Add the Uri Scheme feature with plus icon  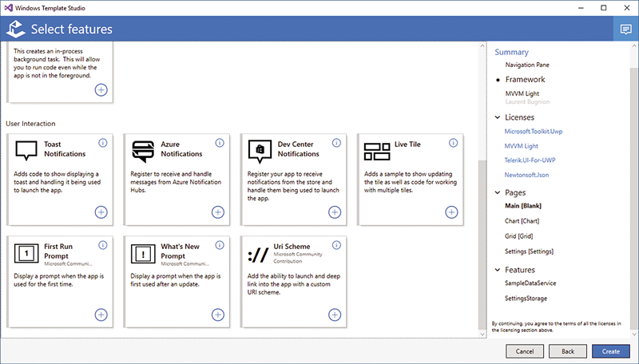[x=335, y=315]
